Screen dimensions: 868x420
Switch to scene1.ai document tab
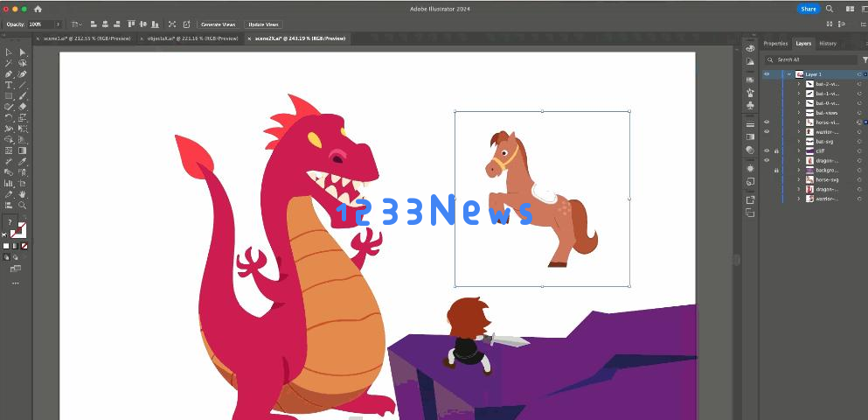tap(87, 38)
